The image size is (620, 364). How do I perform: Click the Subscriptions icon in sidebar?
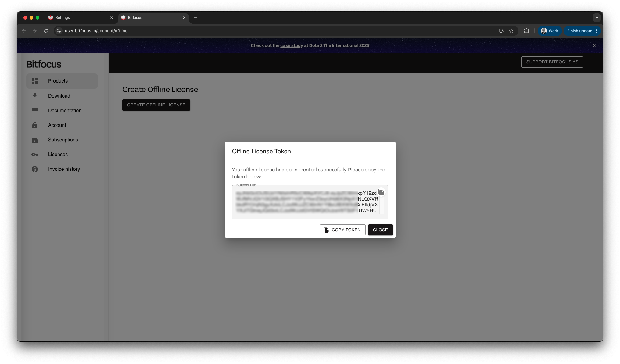pos(35,140)
